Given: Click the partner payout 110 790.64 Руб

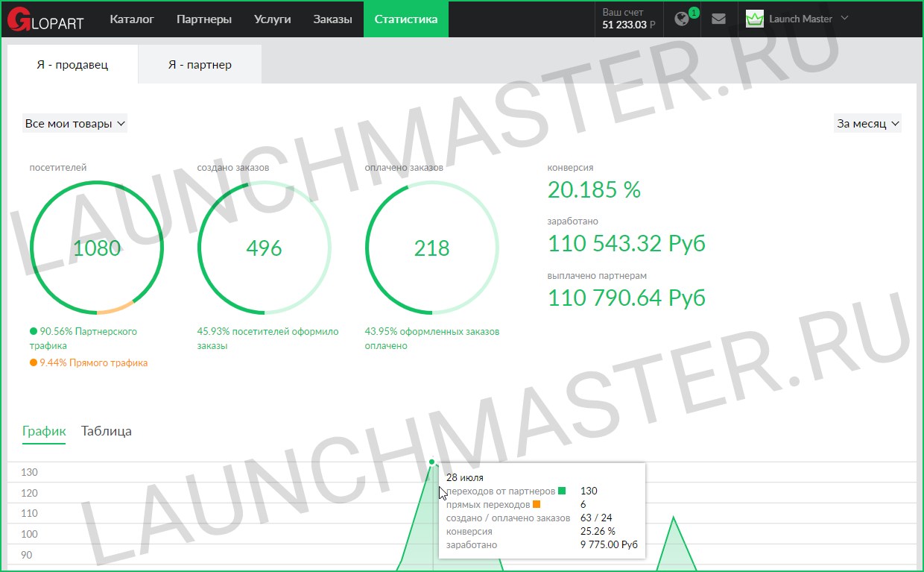Looking at the screenshot, I should tap(627, 298).
